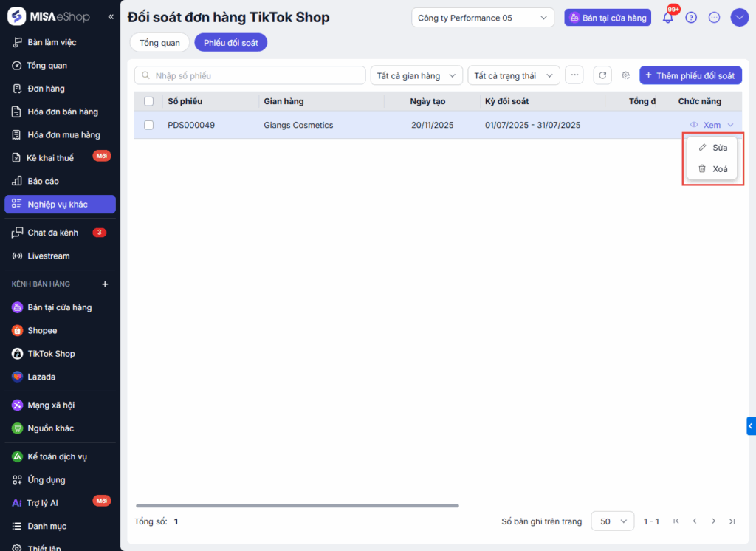Open Danh mục list icon
The height and width of the screenshot is (551, 756).
17,526
